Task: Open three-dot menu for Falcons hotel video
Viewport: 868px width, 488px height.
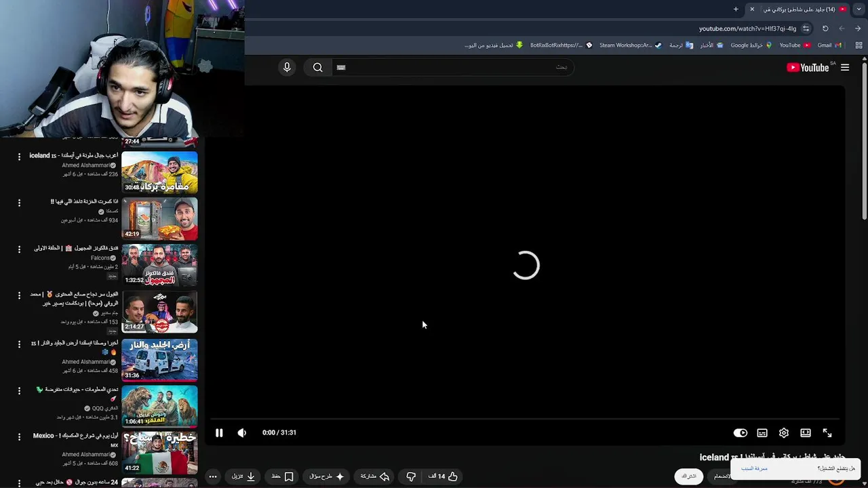Action: tap(19, 249)
